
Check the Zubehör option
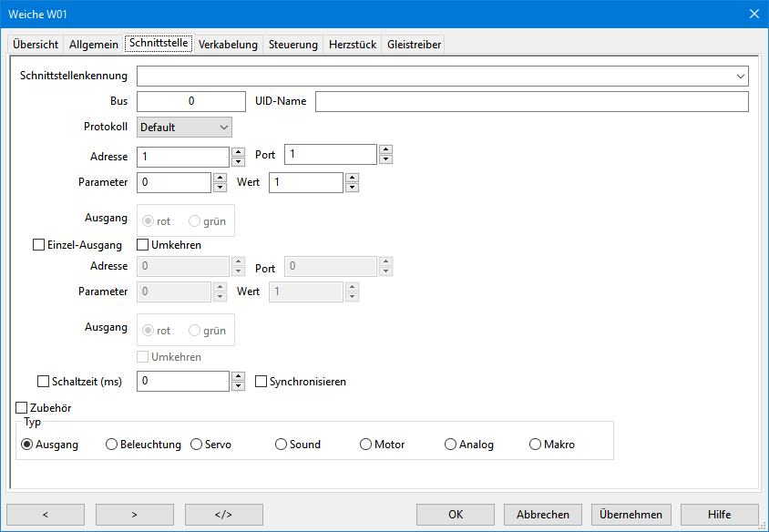point(22,408)
